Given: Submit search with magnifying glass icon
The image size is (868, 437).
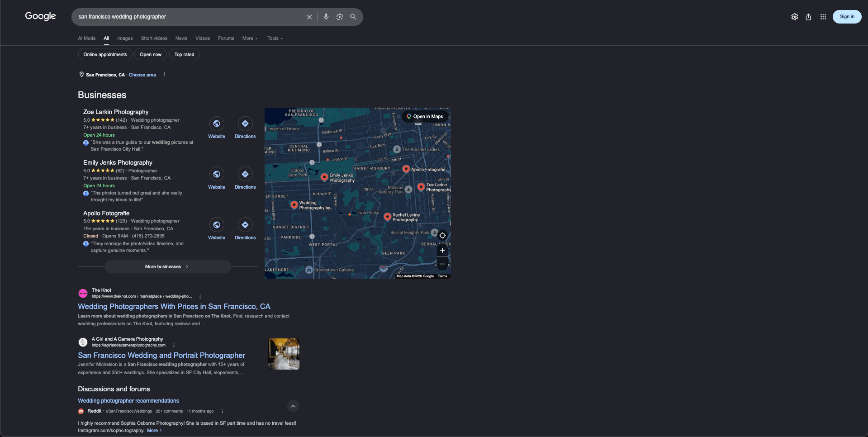Looking at the screenshot, I should pyautogui.click(x=353, y=17).
